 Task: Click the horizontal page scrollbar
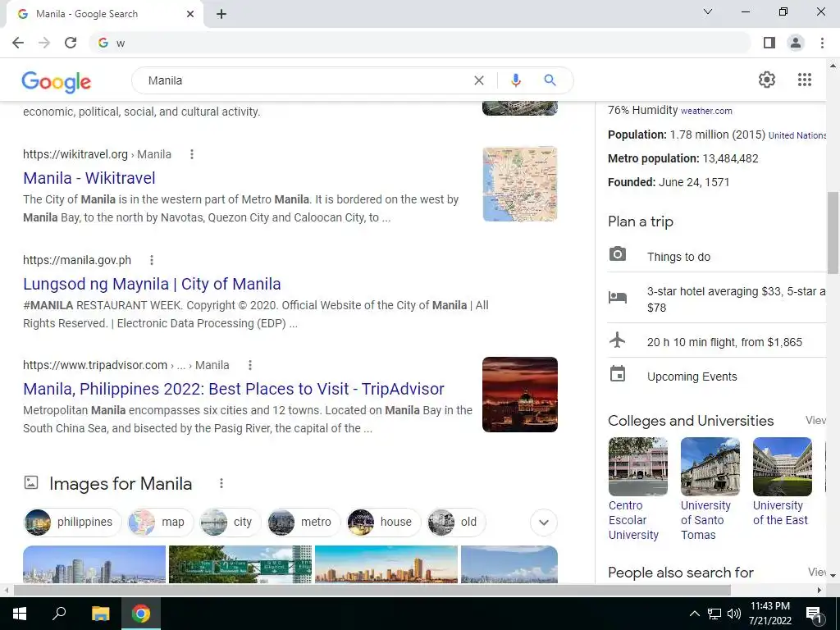pos(372,591)
